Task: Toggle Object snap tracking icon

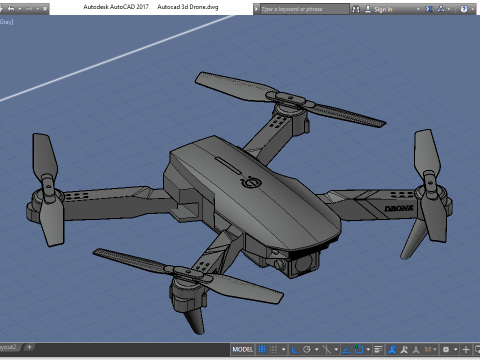Action: [347, 349]
